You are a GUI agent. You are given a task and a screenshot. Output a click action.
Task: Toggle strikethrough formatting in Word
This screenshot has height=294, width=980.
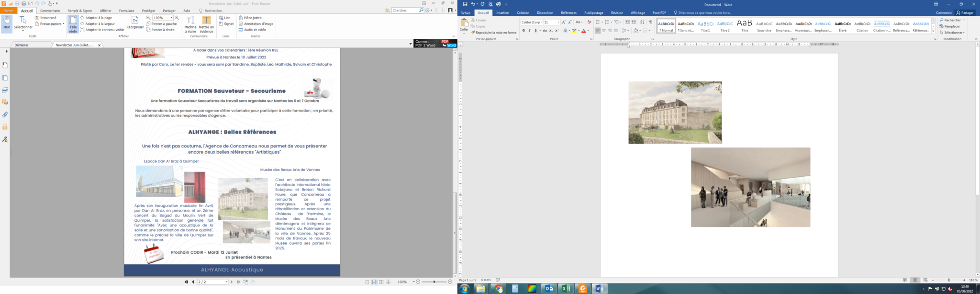(545, 31)
